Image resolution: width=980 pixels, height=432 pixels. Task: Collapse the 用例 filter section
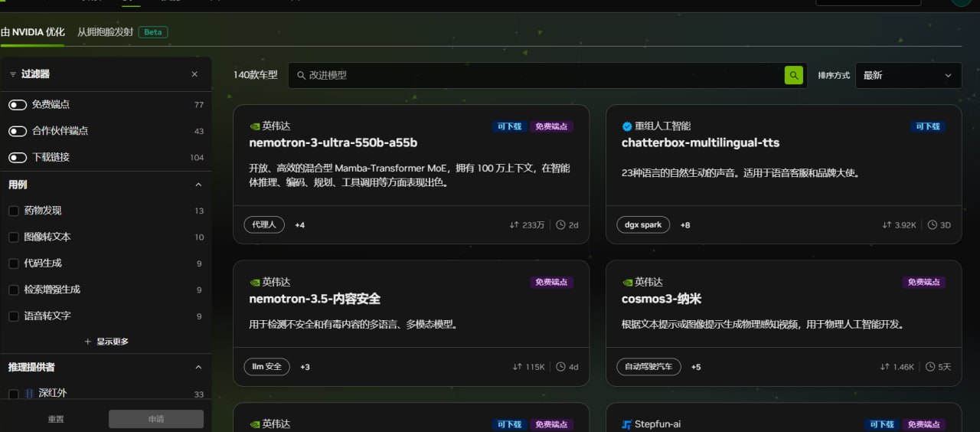tap(198, 185)
